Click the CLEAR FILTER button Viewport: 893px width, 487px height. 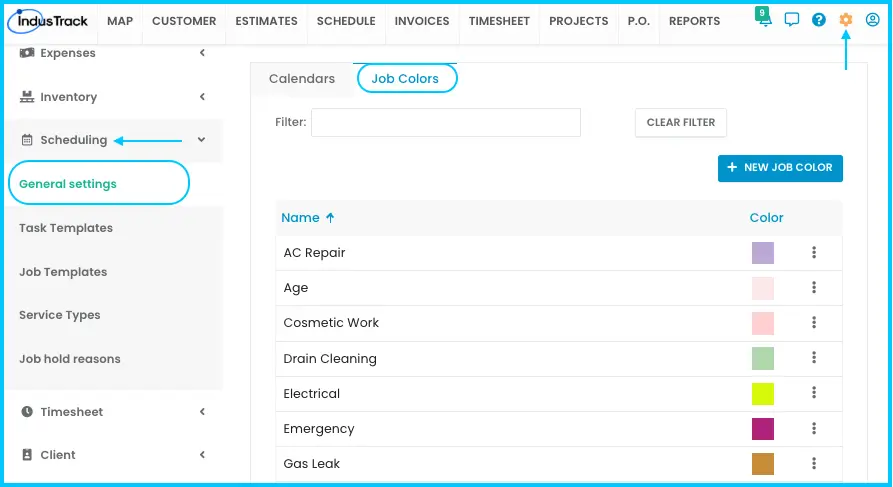[681, 122]
